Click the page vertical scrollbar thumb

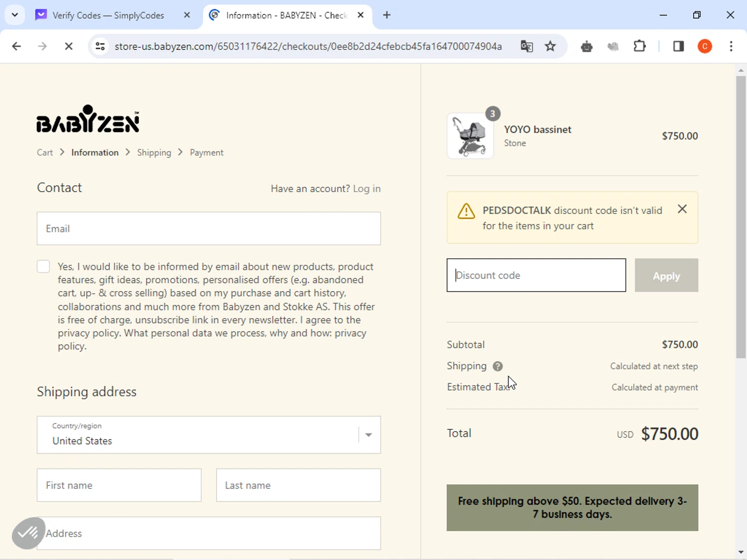741,217
